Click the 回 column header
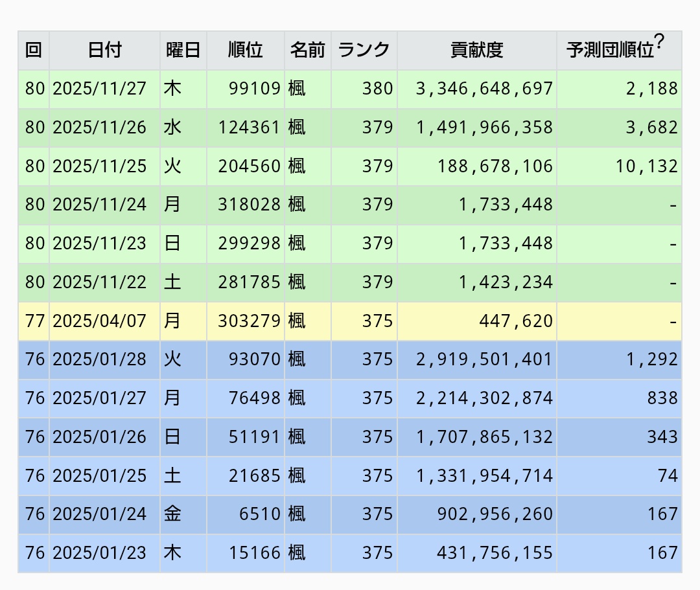The image size is (700, 590). pyautogui.click(x=34, y=50)
